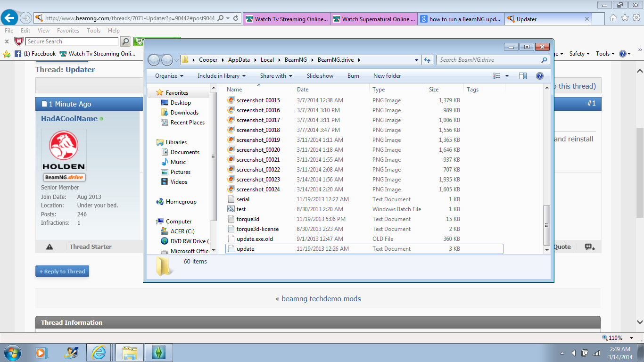
Task: Open IE favorites star icon
Action: click(625, 18)
